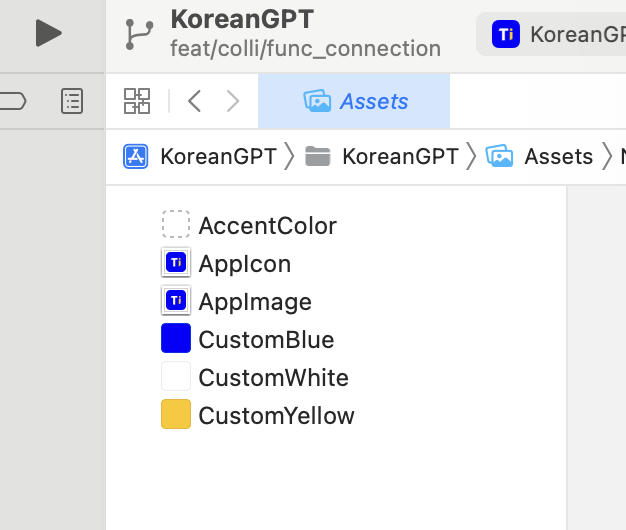Viewport: 626px width, 530px height.
Task: Click the asset catalog icon on the Assets tab
Action: point(317,101)
